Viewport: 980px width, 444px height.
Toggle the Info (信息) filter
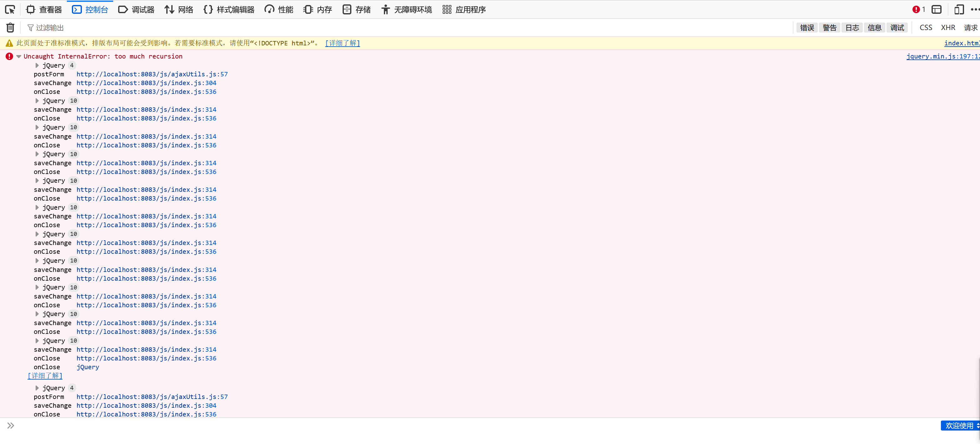874,28
